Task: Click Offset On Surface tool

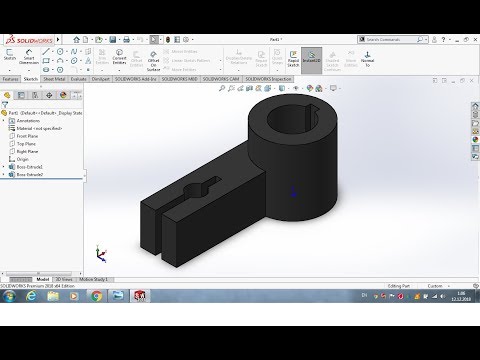Action: pyautogui.click(x=153, y=61)
